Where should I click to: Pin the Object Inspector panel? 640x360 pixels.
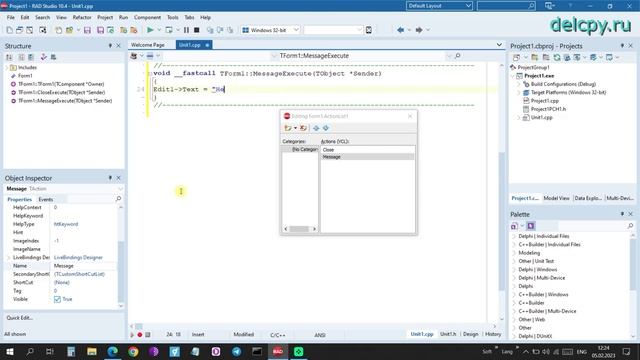click(110, 178)
